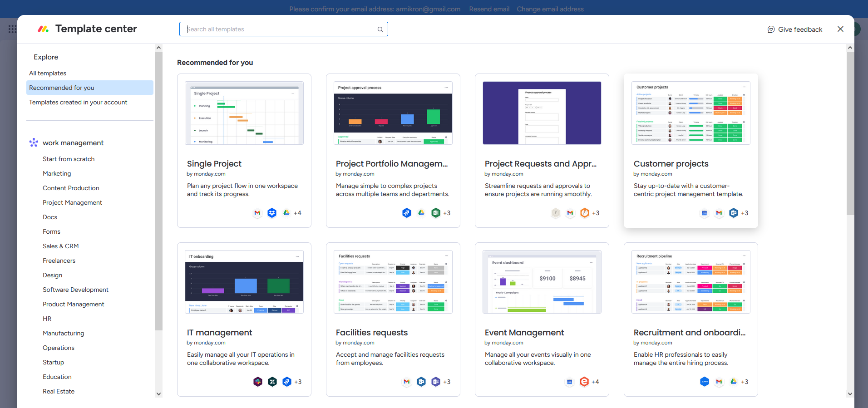Open the Freelancers category
This screenshot has width=868, height=408.
59,261
